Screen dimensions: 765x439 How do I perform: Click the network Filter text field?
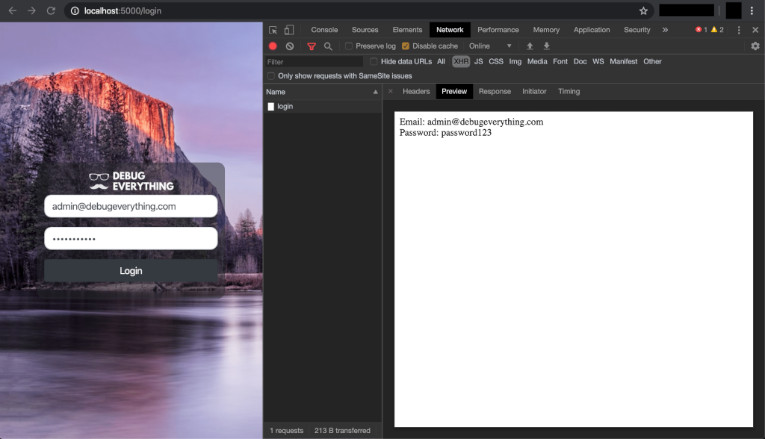[x=314, y=62]
